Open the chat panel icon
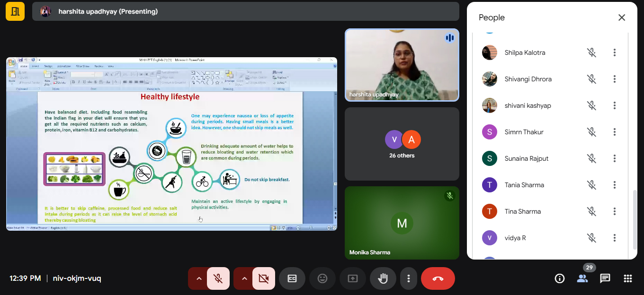This screenshot has width=644, height=295. tap(605, 278)
